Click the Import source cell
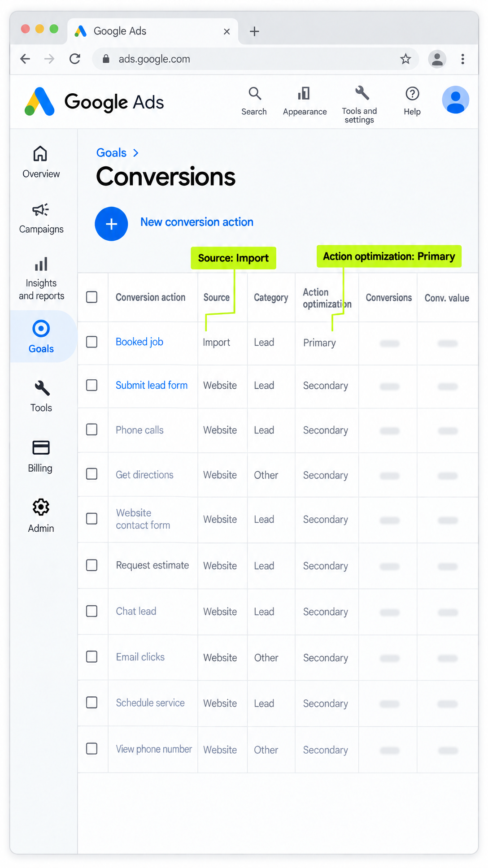 [x=216, y=343]
